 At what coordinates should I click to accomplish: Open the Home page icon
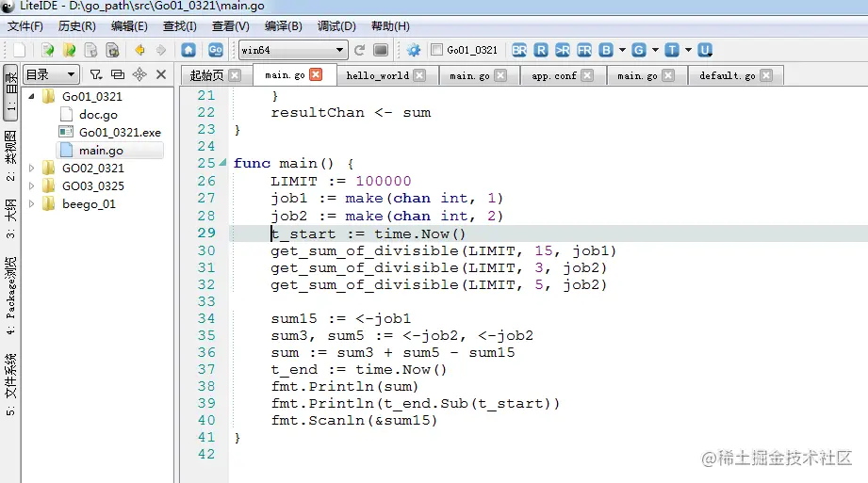point(188,50)
